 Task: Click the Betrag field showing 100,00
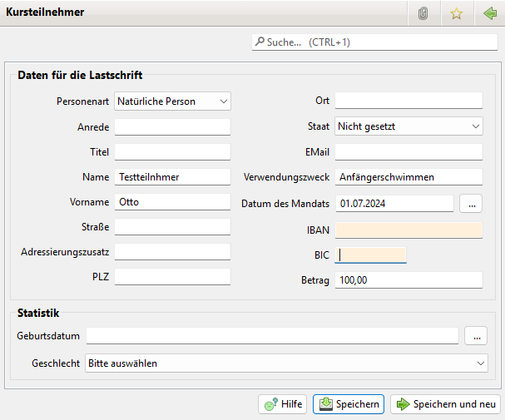point(408,280)
